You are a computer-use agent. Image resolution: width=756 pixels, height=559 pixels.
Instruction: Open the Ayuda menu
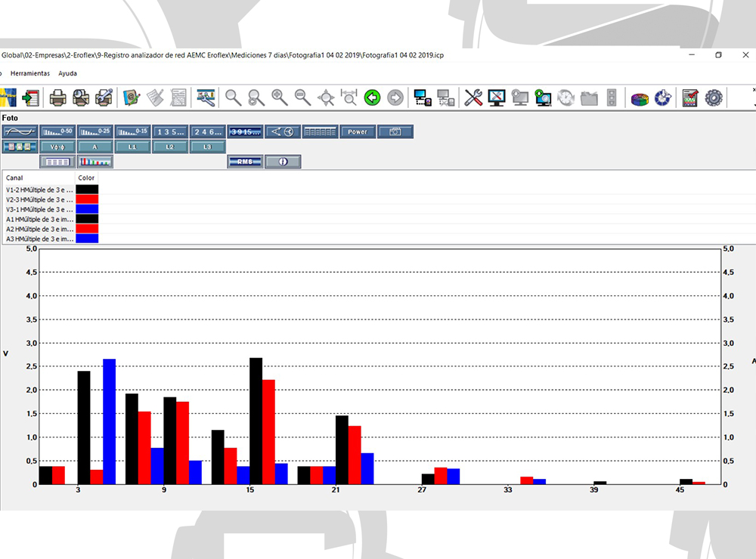(67, 73)
